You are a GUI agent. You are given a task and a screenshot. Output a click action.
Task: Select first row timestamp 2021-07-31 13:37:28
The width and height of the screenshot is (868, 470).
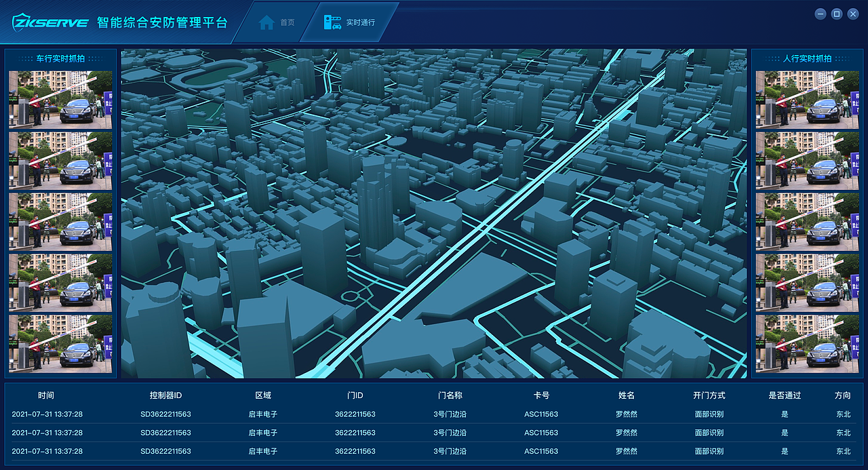click(x=47, y=414)
